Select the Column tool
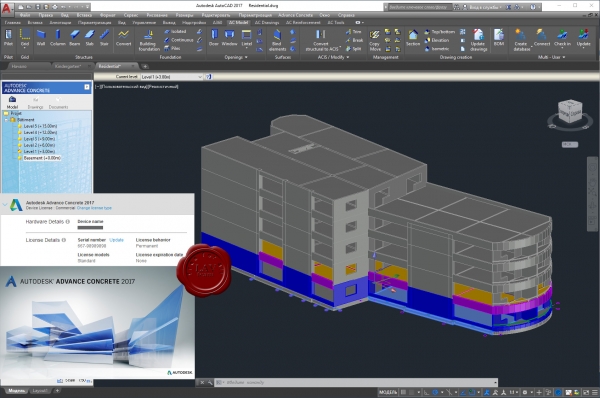Screen dimensions: 600x398 [58, 38]
